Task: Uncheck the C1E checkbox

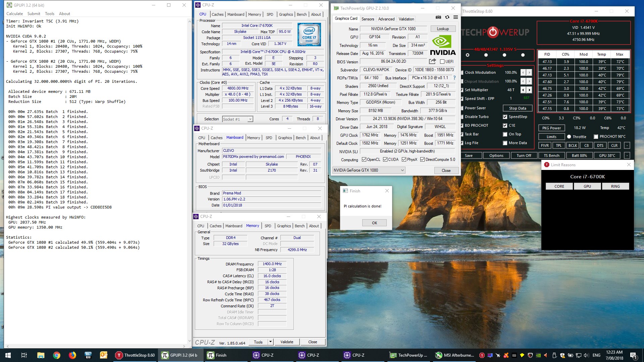Action: [x=505, y=126]
